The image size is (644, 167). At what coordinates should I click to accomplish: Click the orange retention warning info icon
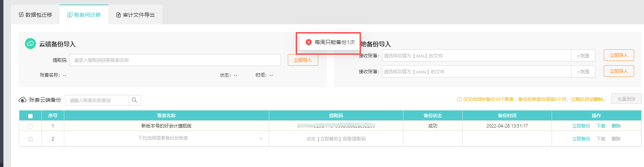459,99
